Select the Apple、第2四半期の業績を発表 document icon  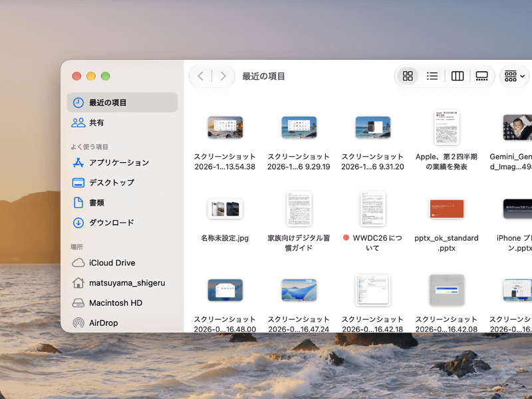point(446,127)
